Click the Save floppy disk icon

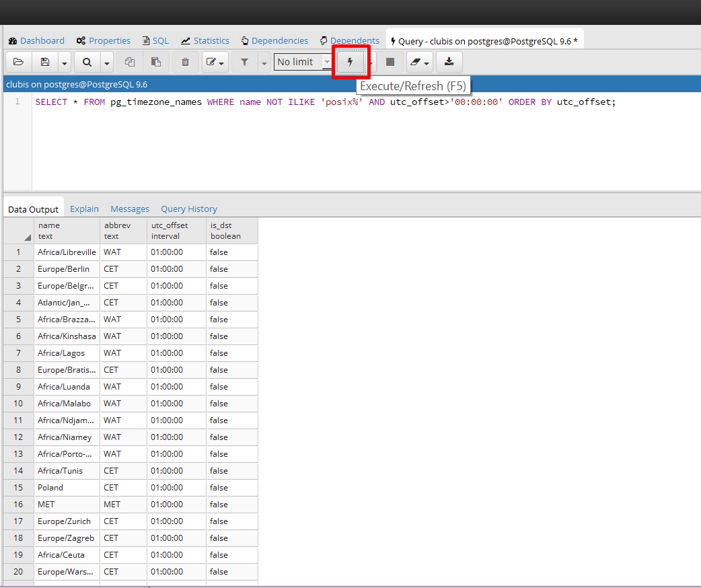pyautogui.click(x=44, y=62)
